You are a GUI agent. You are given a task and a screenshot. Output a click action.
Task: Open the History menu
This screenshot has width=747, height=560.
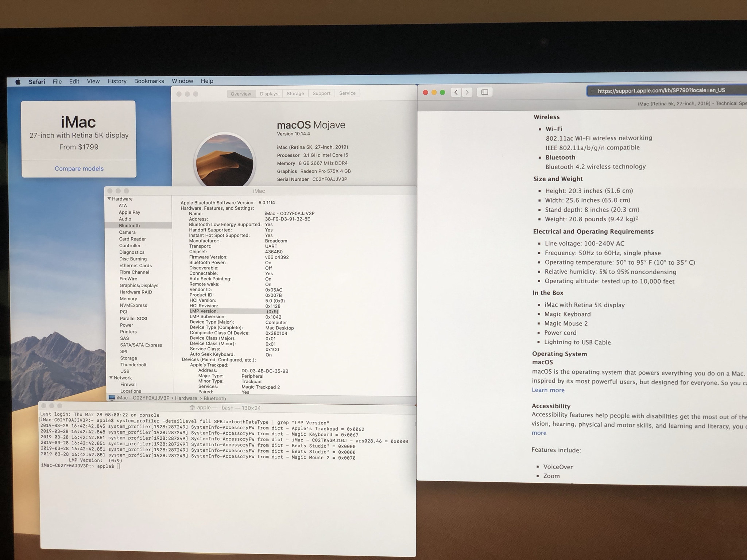[117, 81]
